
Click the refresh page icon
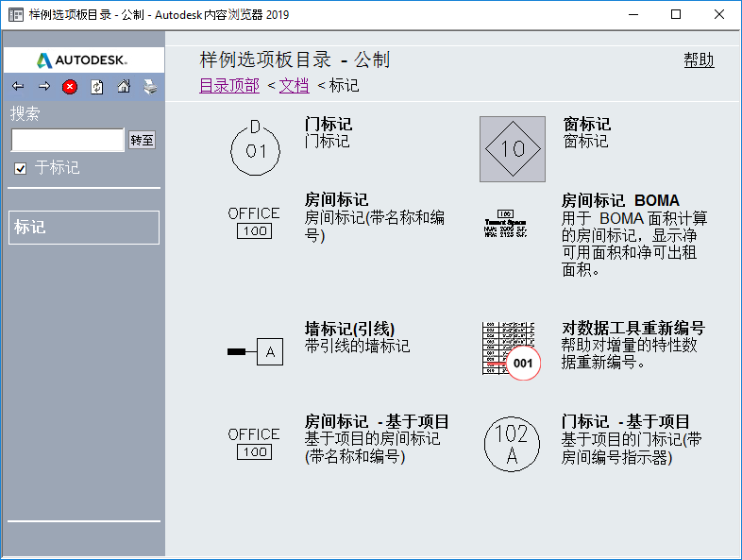[x=97, y=87]
